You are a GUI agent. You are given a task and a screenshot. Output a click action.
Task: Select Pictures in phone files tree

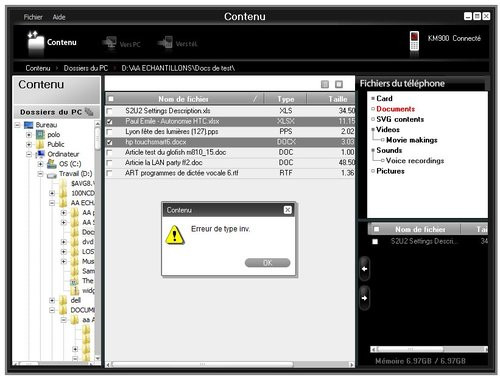pos(390,171)
